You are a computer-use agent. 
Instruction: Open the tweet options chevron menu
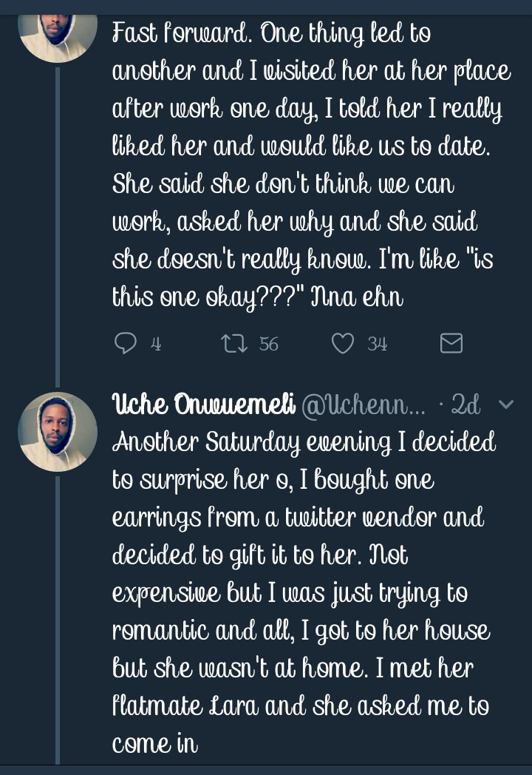[x=506, y=405]
